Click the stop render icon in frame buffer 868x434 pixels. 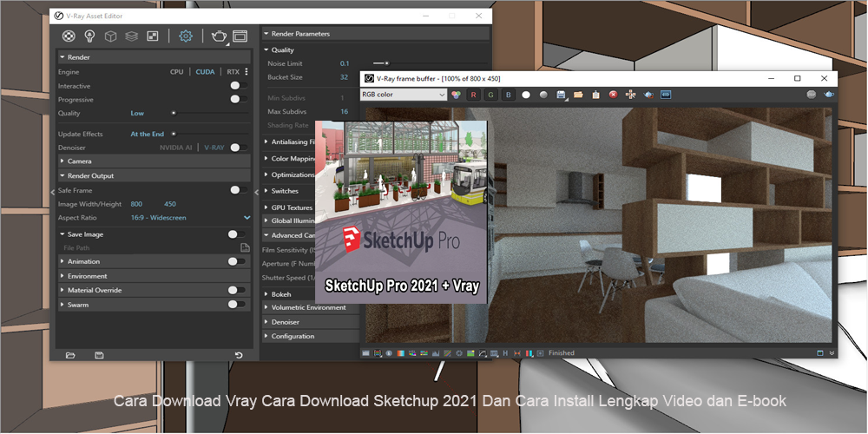tap(811, 95)
